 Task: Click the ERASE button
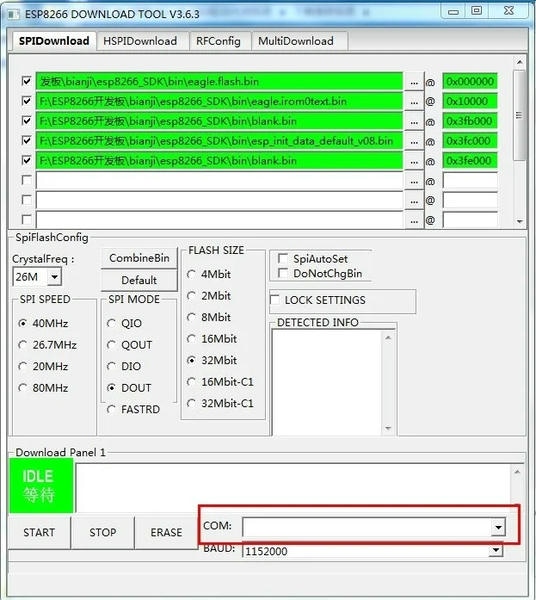pyautogui.click(x=166, y=533)
